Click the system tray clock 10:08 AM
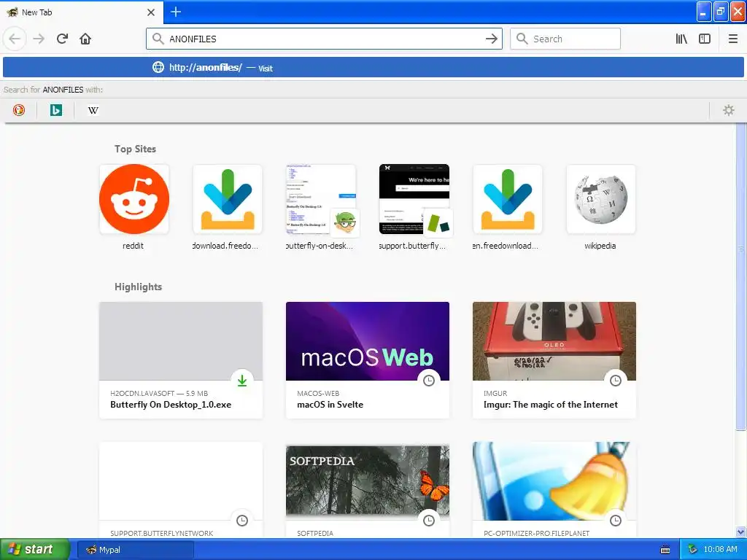The width and height of the screenshot is (747, 560). pyautogui.click(x=720, y=550)
